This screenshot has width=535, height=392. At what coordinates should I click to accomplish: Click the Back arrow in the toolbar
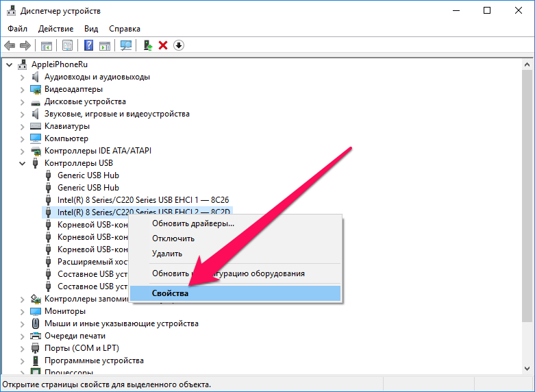click(x=10, y=46)
